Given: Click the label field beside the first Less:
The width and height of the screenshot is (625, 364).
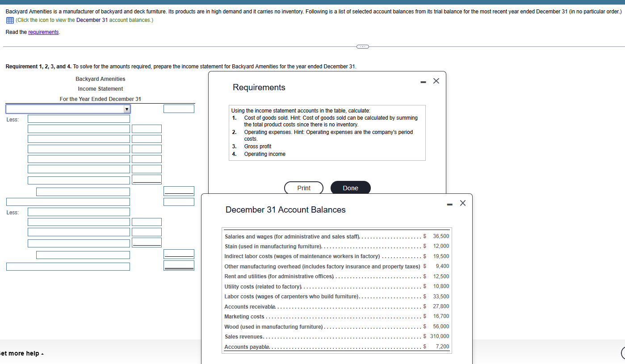Looking at the screenshot, I should coord(79,119).
